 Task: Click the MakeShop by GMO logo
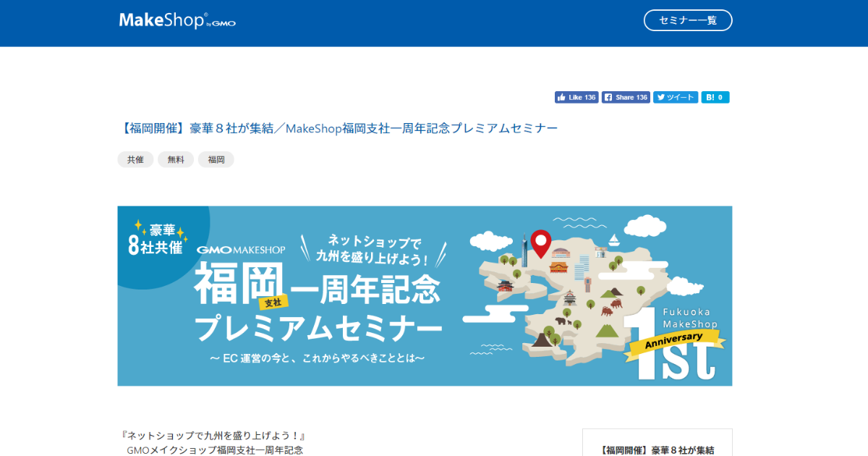point(177,21)
